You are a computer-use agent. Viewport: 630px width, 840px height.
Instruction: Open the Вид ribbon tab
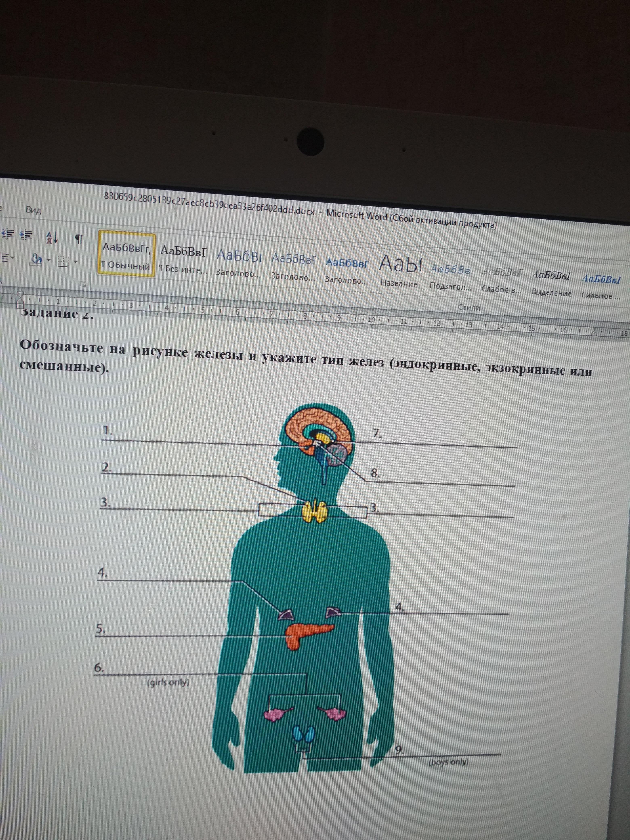tap(33, 210)
